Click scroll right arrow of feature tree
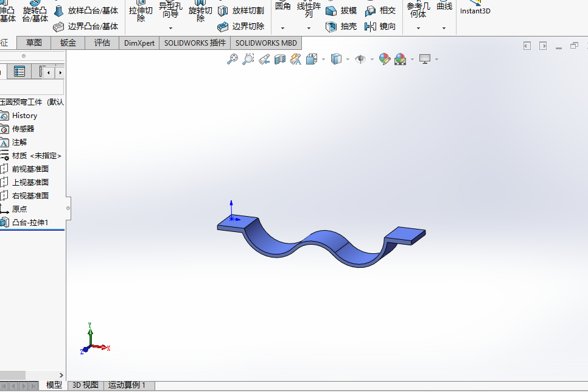The height and width of the screenshot is (392, 588). pyautogui.click(x=61, y=375)
